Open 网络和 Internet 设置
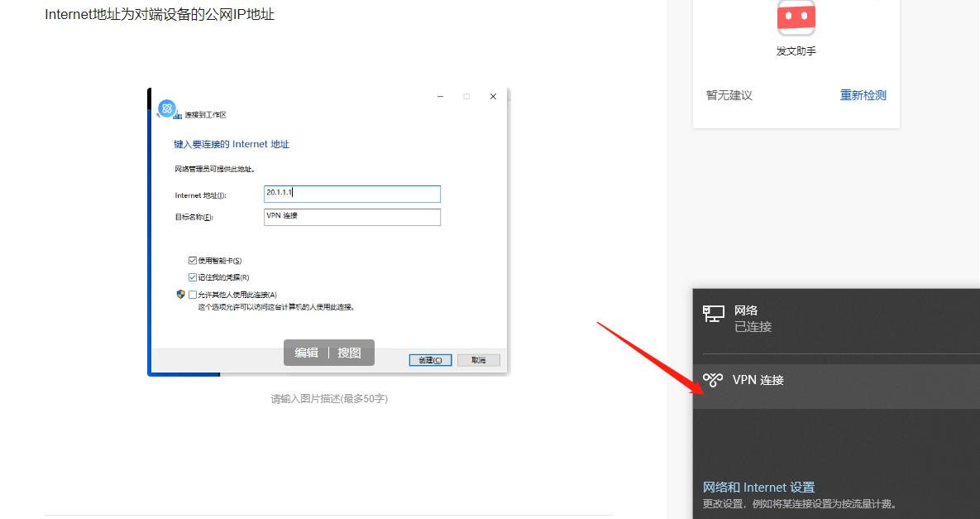 point(758,487)
